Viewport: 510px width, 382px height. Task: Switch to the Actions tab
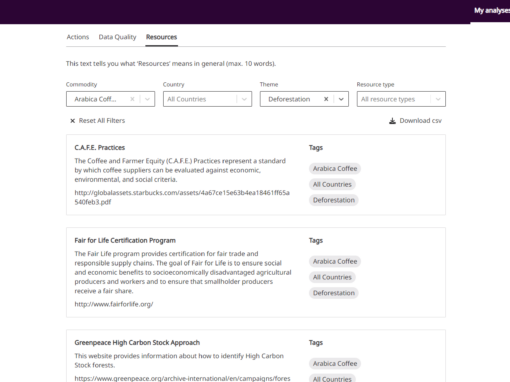78,37
